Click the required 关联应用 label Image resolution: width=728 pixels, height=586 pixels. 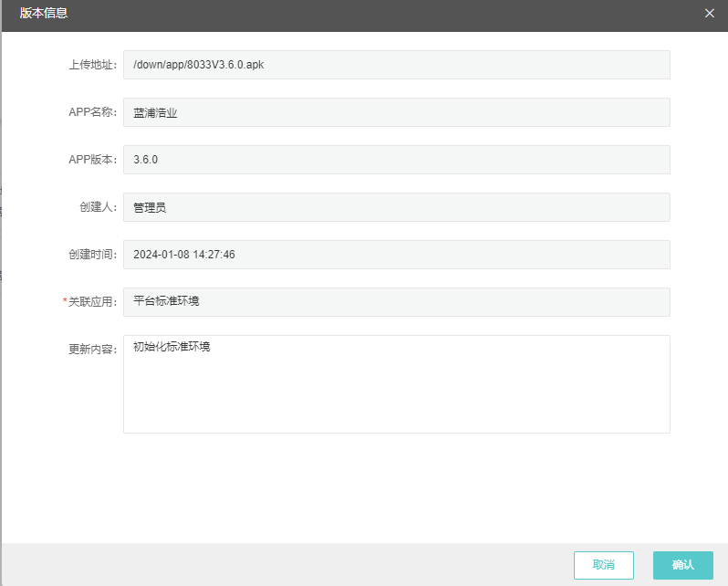click(89, 301)
